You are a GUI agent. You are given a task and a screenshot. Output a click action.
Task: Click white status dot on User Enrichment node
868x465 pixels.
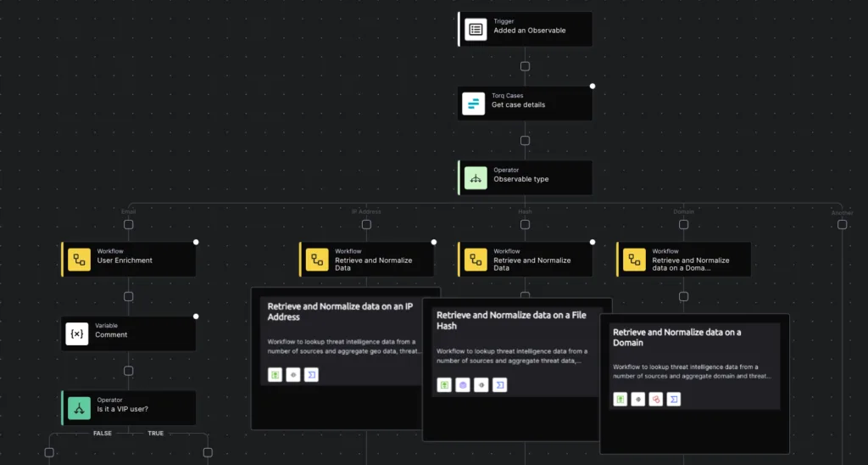tap(196, 242)
